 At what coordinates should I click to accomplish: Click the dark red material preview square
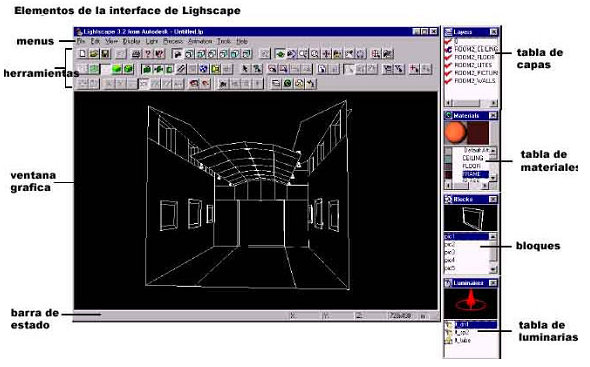tap(478, 132)
